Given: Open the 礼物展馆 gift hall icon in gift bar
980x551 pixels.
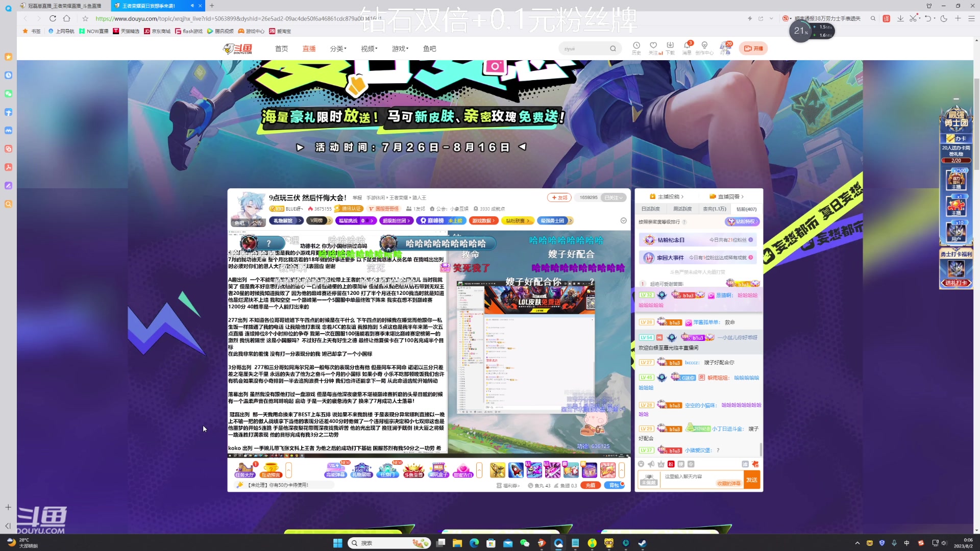Looking at the screenshot, I should click(x=362, y=469).
